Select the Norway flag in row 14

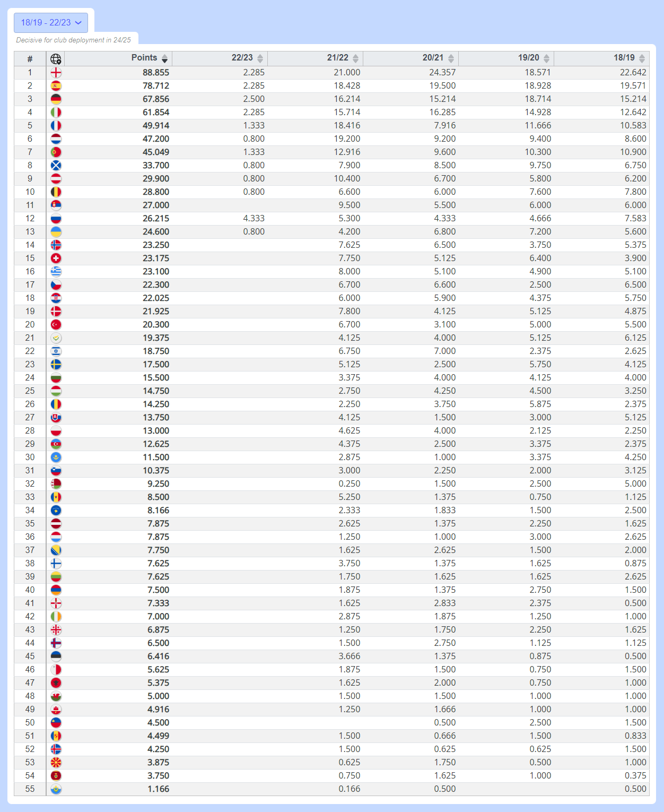[56, 245]
